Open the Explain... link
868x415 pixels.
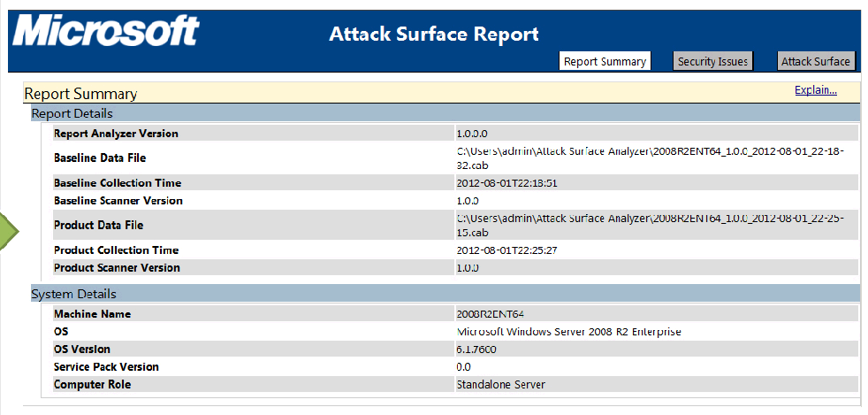click(816, 89)
